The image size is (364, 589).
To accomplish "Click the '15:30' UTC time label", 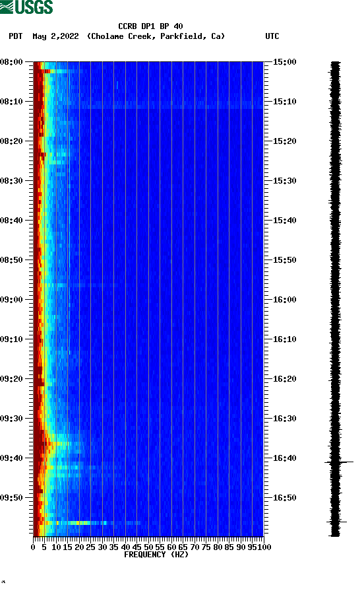I will click(284, 181).
